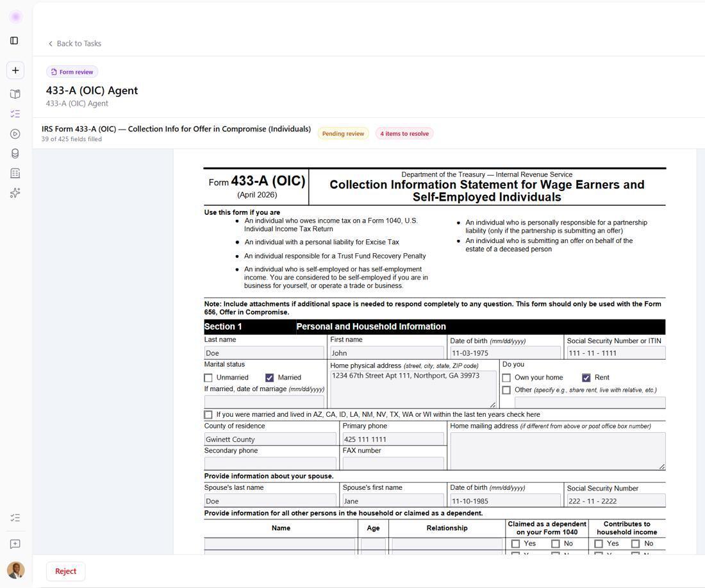Viewport: 705px width, 588px height.
Task: Open the database sidebar icon
Action: pyautogui.click(x=15, y=153)
